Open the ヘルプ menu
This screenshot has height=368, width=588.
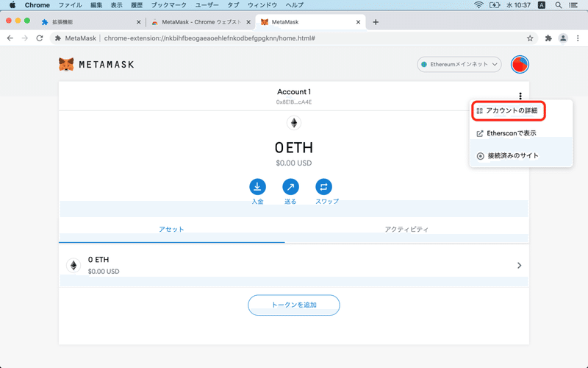[x=295, y=5]
